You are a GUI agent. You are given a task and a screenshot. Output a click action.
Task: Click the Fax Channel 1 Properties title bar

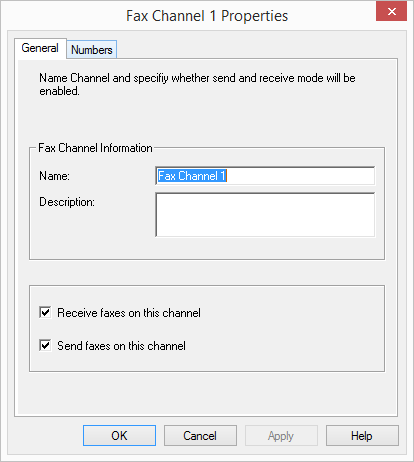click(x=207, y=16)
